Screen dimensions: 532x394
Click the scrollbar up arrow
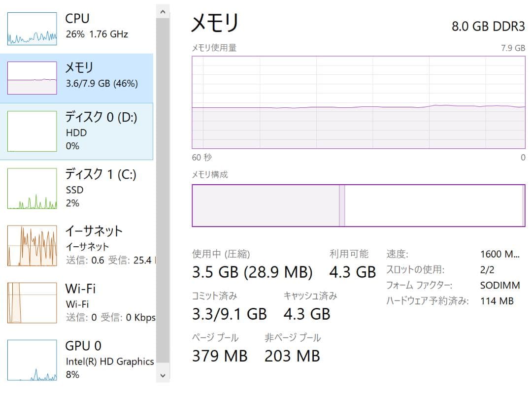(162, 11)
